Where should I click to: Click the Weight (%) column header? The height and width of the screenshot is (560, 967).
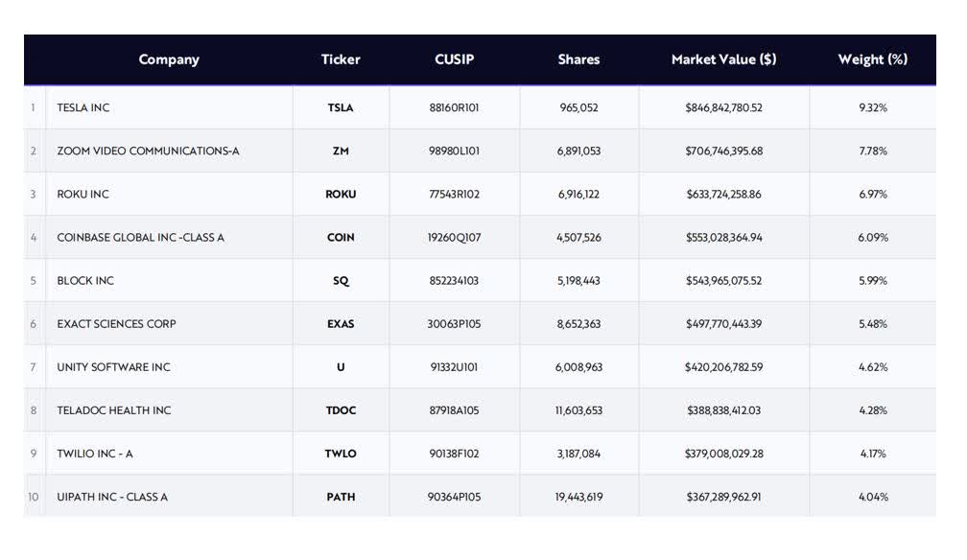tap(873, 59)
